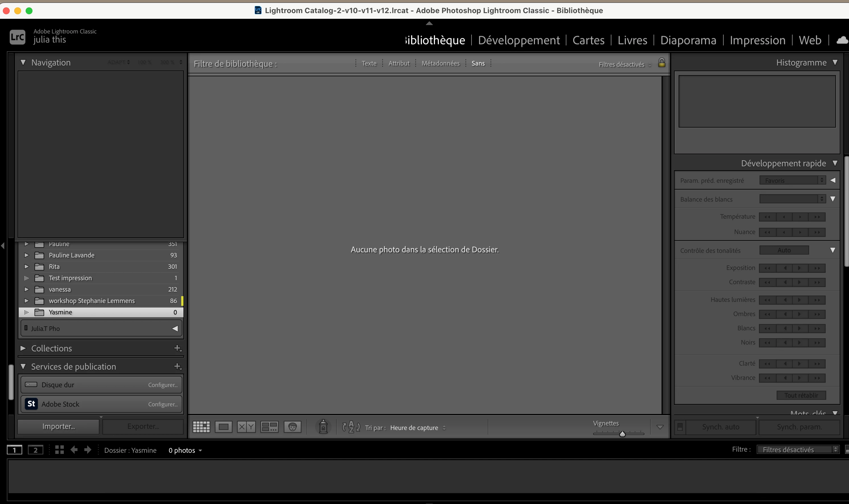Reverse the A-Z sort direction
This screenshot has height=504, width=849.
click(x=351, y=427)
